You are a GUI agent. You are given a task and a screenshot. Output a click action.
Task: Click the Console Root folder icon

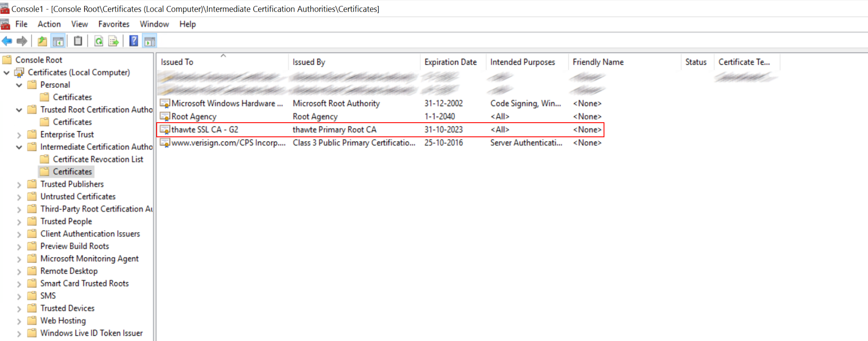point(7,60)
